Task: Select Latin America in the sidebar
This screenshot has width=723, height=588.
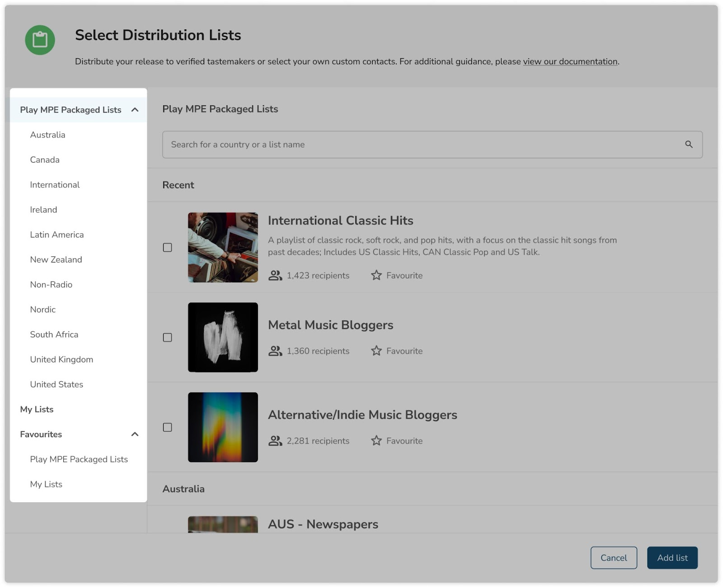Action: (x=57, y=234)
